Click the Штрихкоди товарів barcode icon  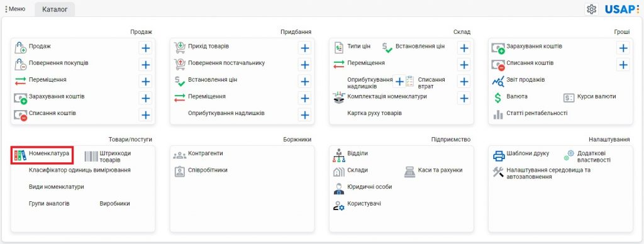coord(91,157)
